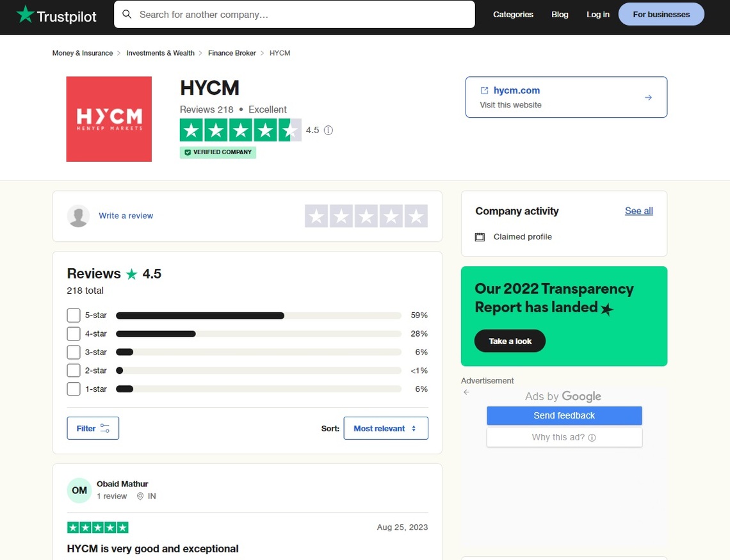This screenshot has width=730, height=560.
Task: Click the search magnifier icon
Action: point(127,15)
